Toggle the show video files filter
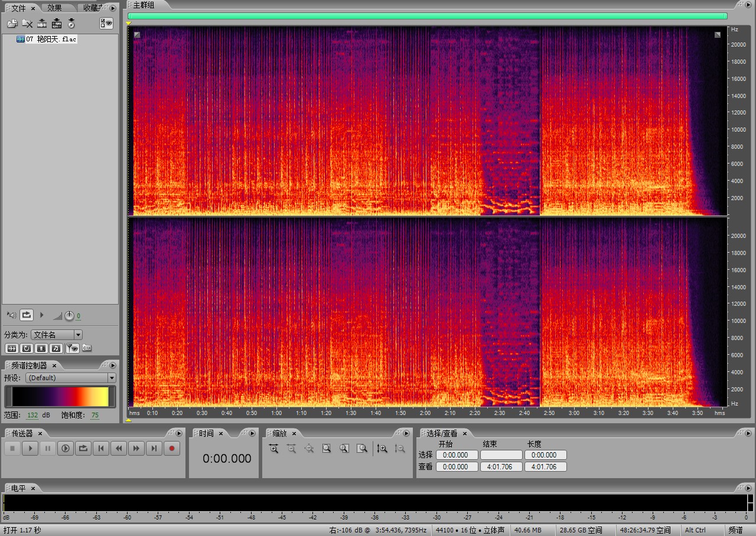 point(41,348)
